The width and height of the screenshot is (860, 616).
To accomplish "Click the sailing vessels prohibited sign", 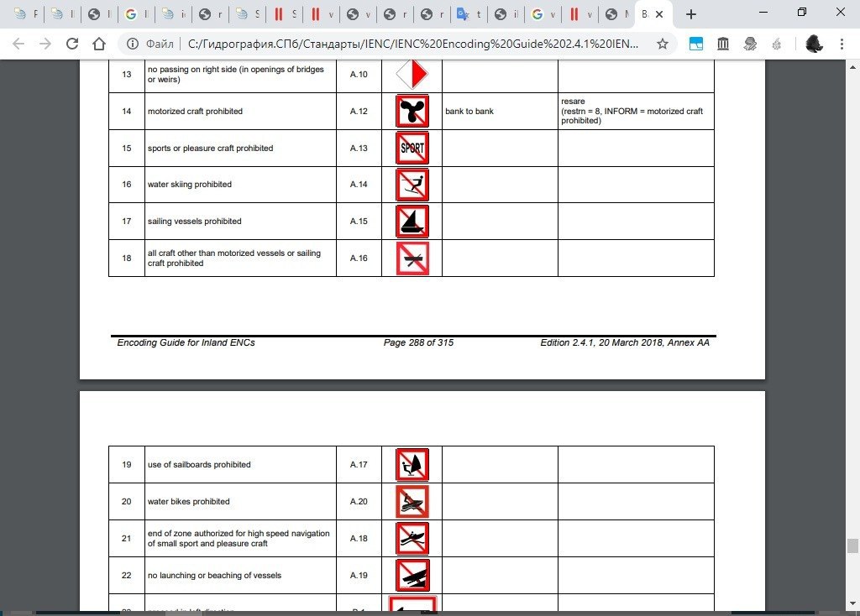I will coord(412,222).
